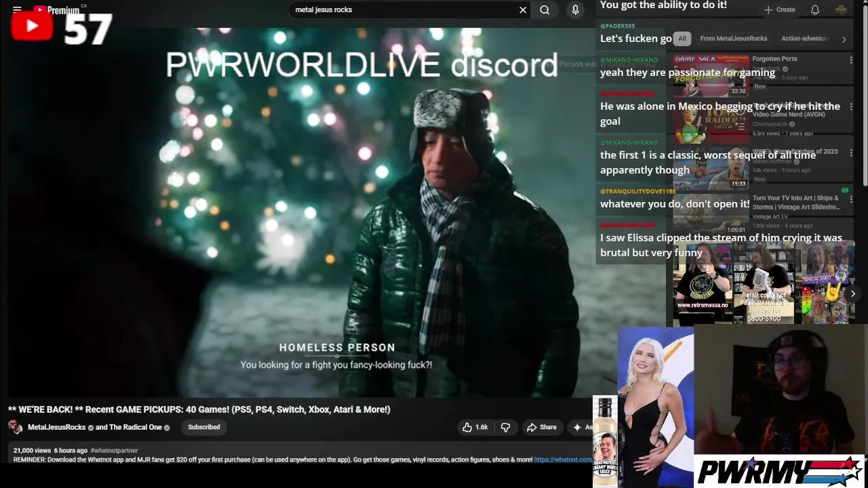Open the YouTube hamburger guide menu
The width and height of the screenshot is (868, 488).
17,9
